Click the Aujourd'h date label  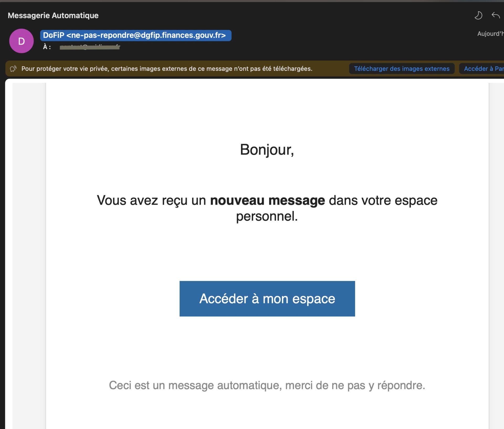pyautogui.click(x=490, y=34)
